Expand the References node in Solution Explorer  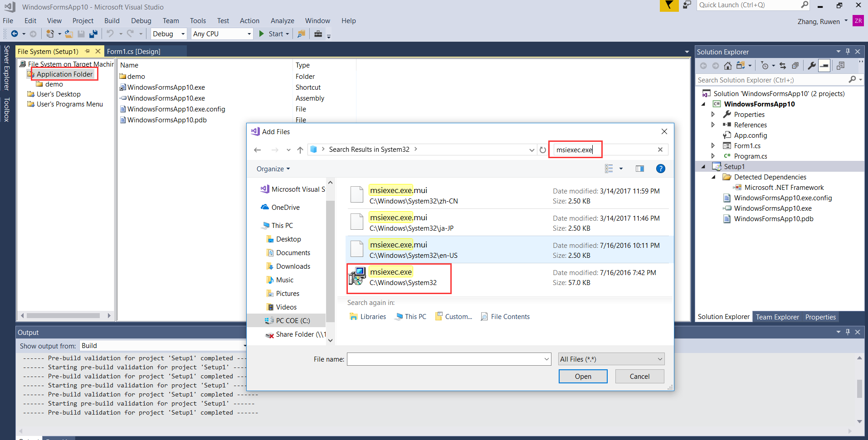point(713,125)
